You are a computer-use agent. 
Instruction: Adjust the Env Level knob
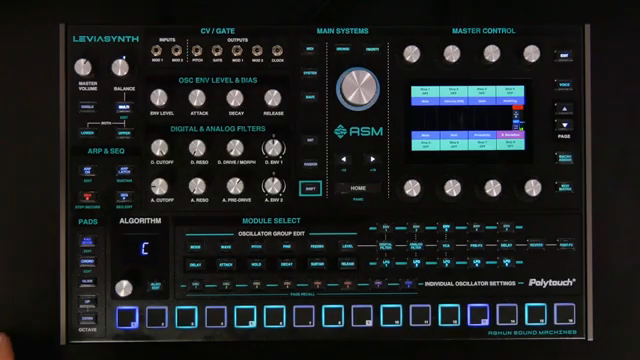(x=159, y=98)
